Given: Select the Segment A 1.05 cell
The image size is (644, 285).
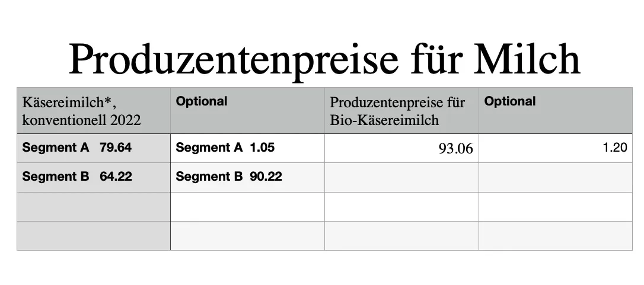Looking at the screenshot, I should coord(247,148).
